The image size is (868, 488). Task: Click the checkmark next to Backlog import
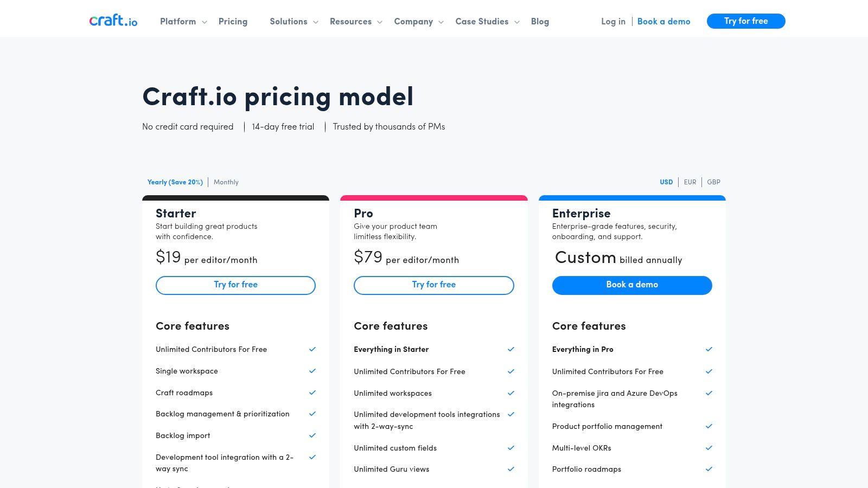(x=312, y=435)
